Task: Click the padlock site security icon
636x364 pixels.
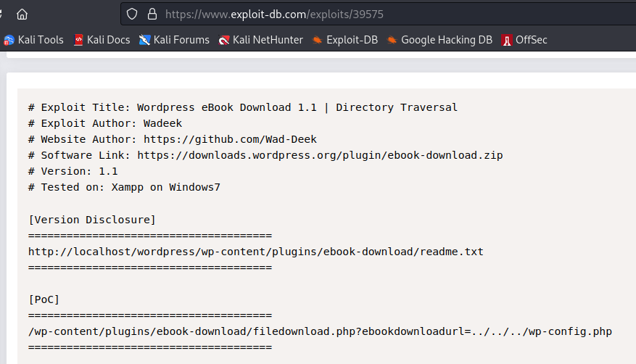Action: pyautogui.click(x=152, y=14)
